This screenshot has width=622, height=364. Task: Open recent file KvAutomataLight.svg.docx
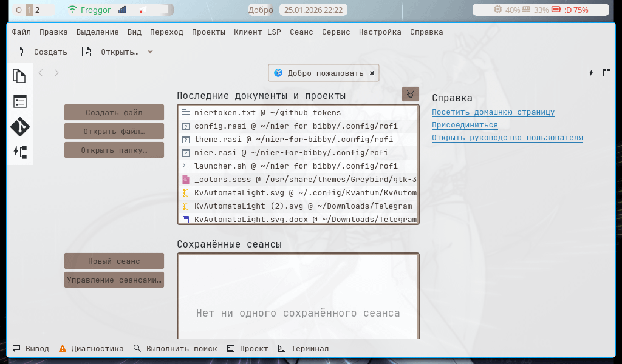(x=298, y=219)
